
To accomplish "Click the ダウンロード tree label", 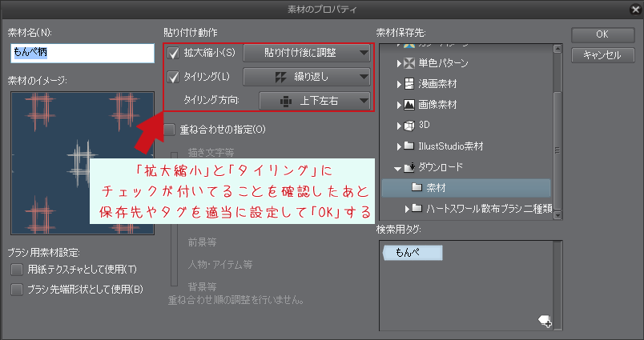I will pyautogui.click(x=441, y=167).
